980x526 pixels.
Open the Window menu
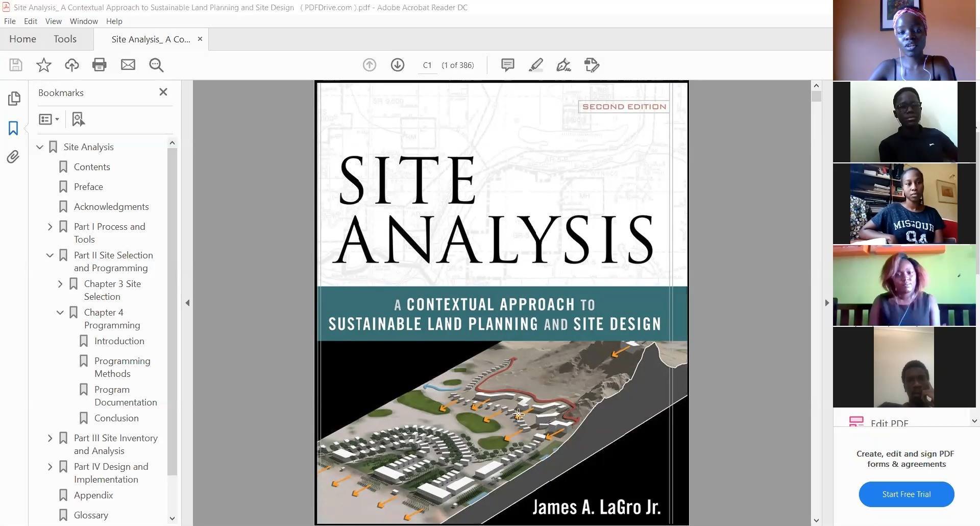84,21
